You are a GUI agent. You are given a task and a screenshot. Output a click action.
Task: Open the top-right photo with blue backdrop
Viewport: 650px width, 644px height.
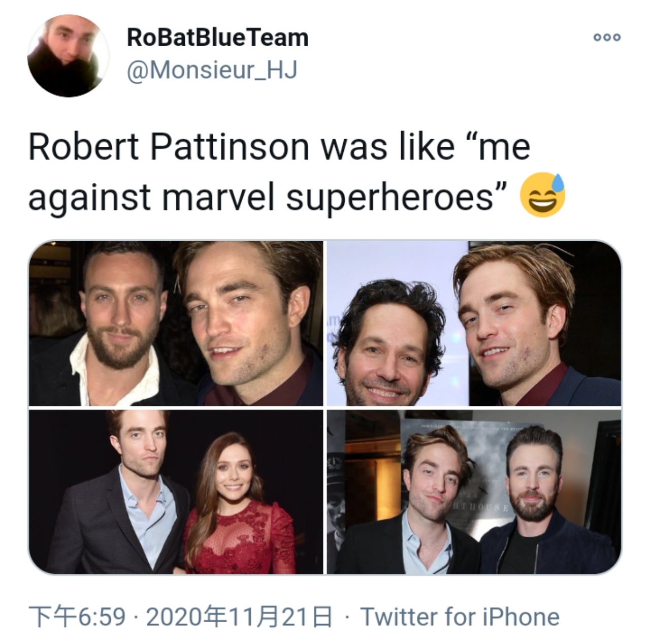tap(474, 324)
